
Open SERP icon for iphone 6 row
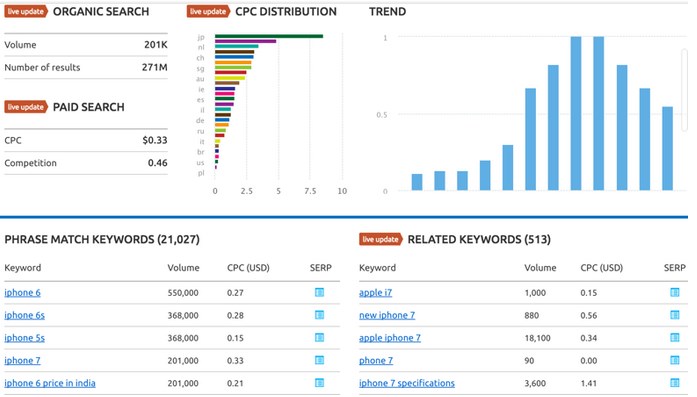(319, 293)
